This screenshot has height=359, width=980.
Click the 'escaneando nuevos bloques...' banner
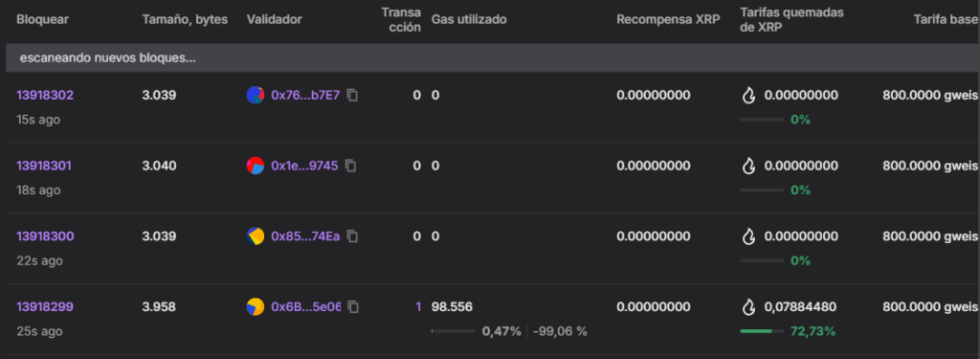[490, 57]
